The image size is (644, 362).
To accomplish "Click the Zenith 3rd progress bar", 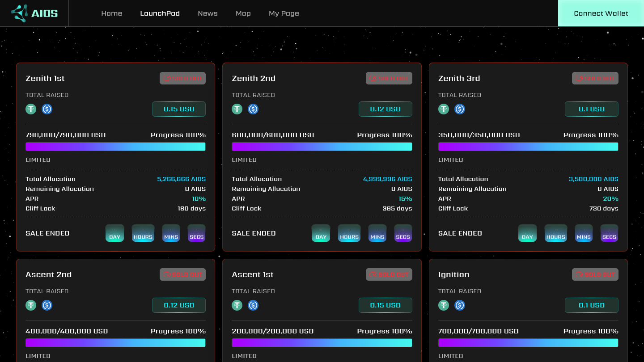I will pyautogui.click(x=528, y=147).
